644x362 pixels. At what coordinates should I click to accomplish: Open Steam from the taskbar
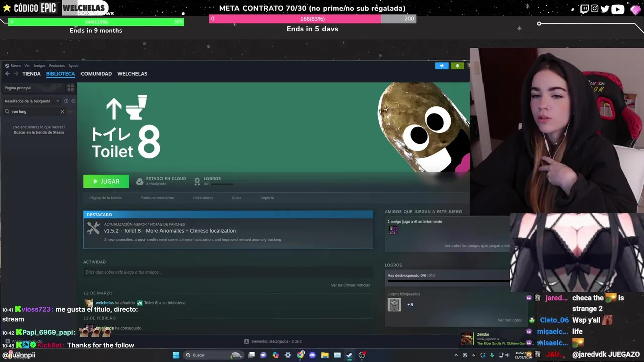pos(349,355)
